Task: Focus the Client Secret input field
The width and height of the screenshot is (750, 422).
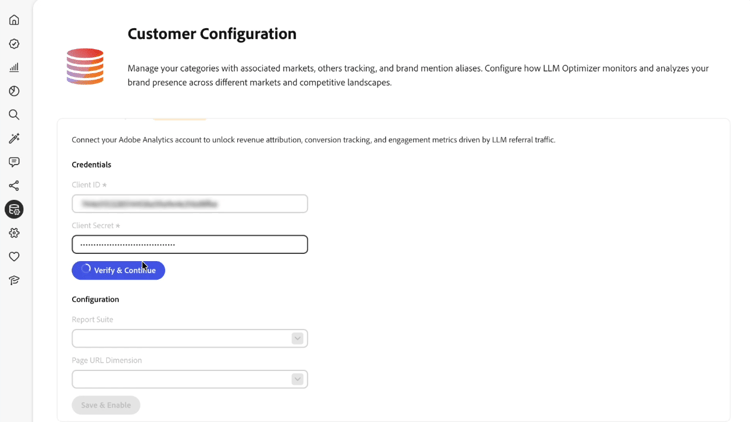Action: [x=189, y=244]
